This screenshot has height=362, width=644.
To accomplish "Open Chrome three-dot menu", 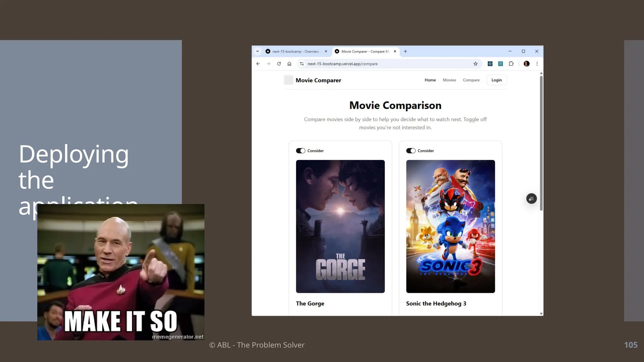I will (537, 64).
